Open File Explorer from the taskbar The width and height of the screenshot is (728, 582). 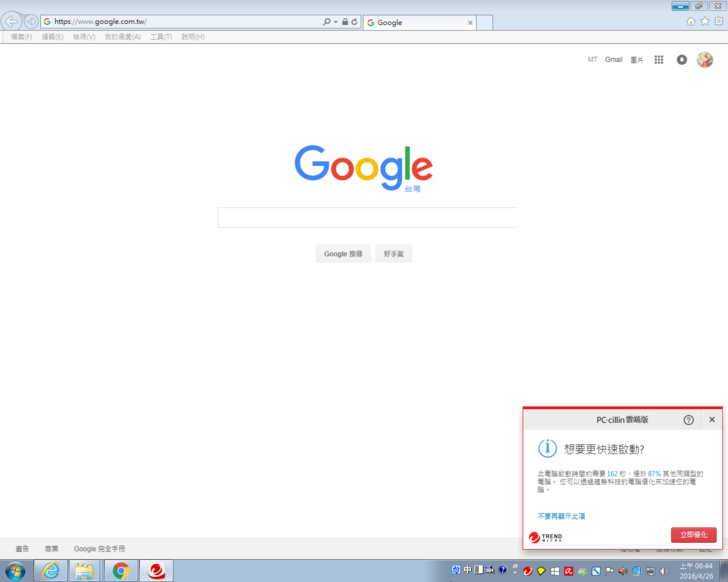84,571
